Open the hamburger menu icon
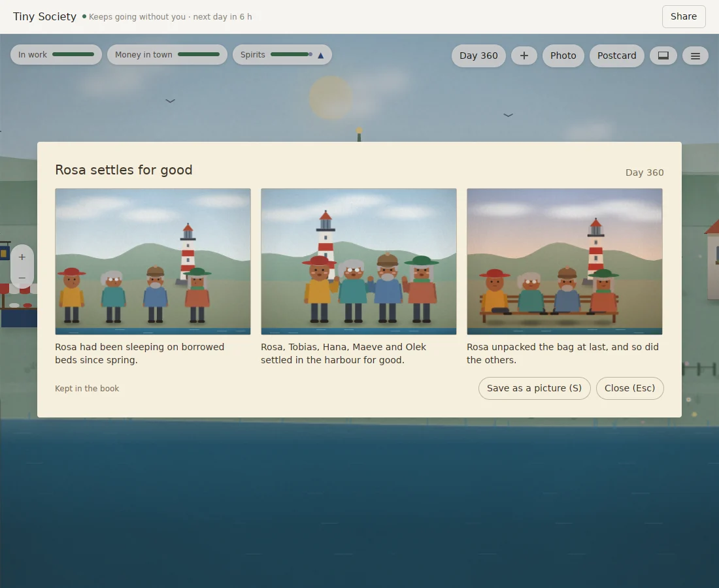 [695, 56]
